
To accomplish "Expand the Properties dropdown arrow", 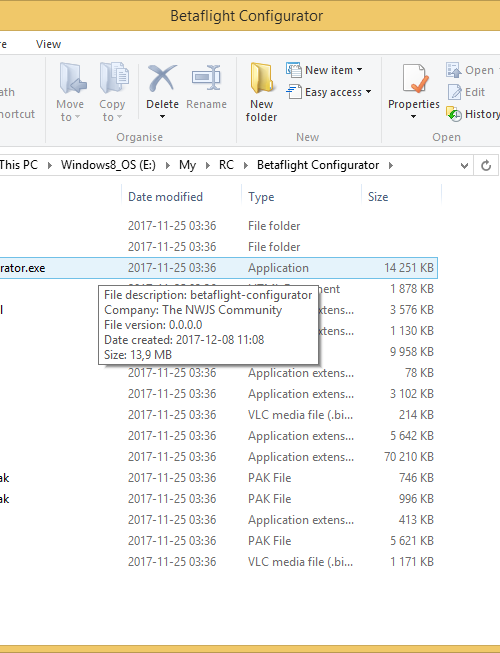I will (413, 117).
